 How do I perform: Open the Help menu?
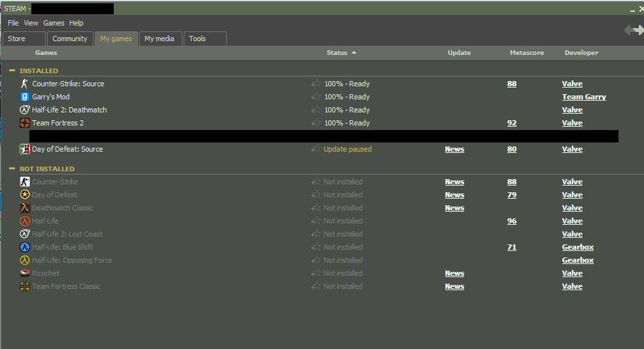pyautogui.click(x=76, y=23)
